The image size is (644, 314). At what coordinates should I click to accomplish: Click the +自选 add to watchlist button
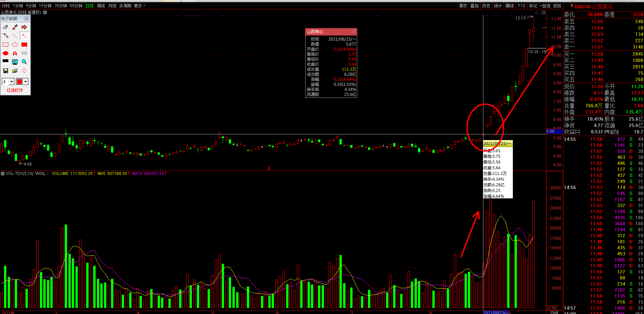tap(545, 6)
